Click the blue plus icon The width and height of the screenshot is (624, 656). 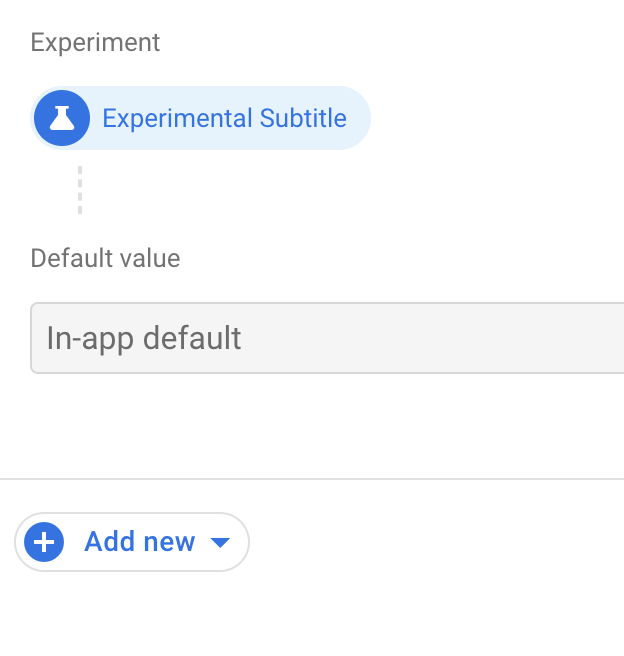coord(44,542)
